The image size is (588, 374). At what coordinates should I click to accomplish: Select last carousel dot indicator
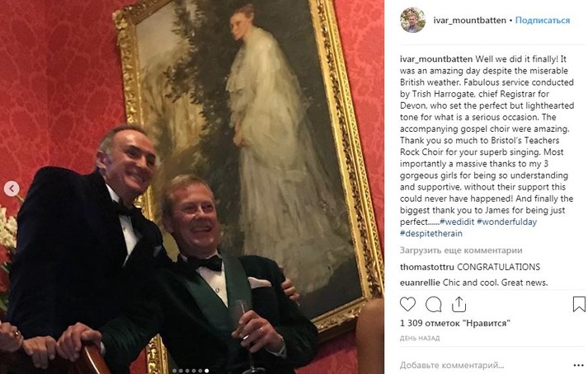point(207,371)
